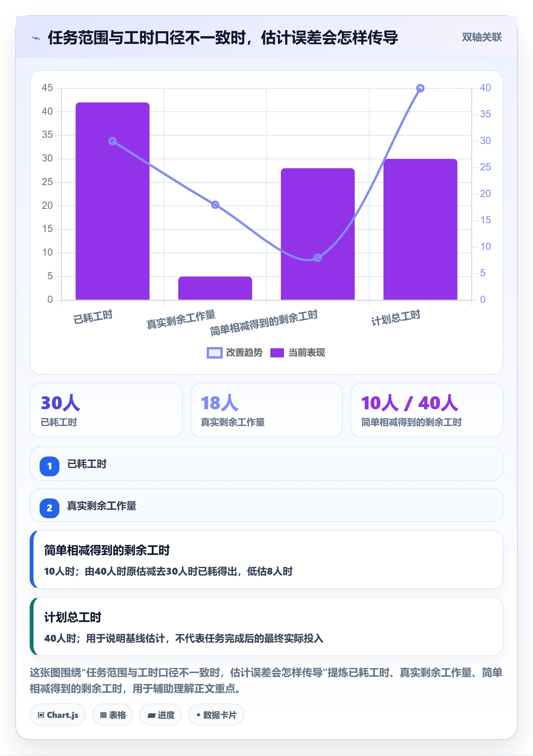Screen dimensions: 533x756
Task: Click the right axis value 35
Action: pos(485,114)
